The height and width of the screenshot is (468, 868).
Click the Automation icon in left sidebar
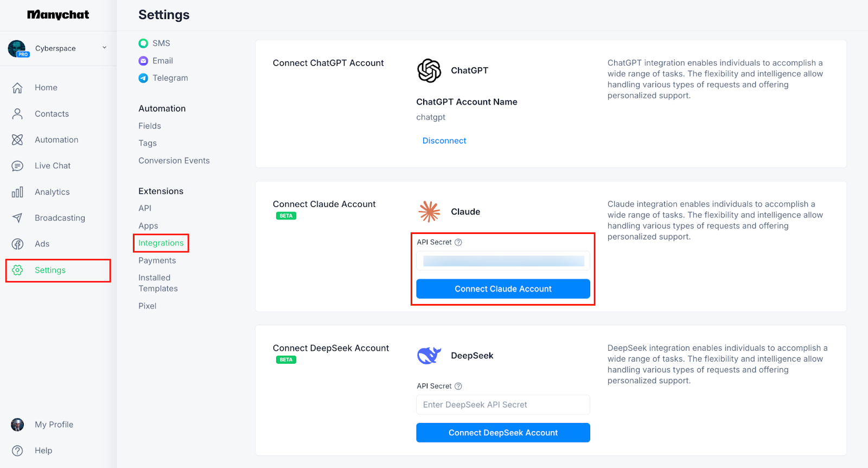tap(17, 140)
